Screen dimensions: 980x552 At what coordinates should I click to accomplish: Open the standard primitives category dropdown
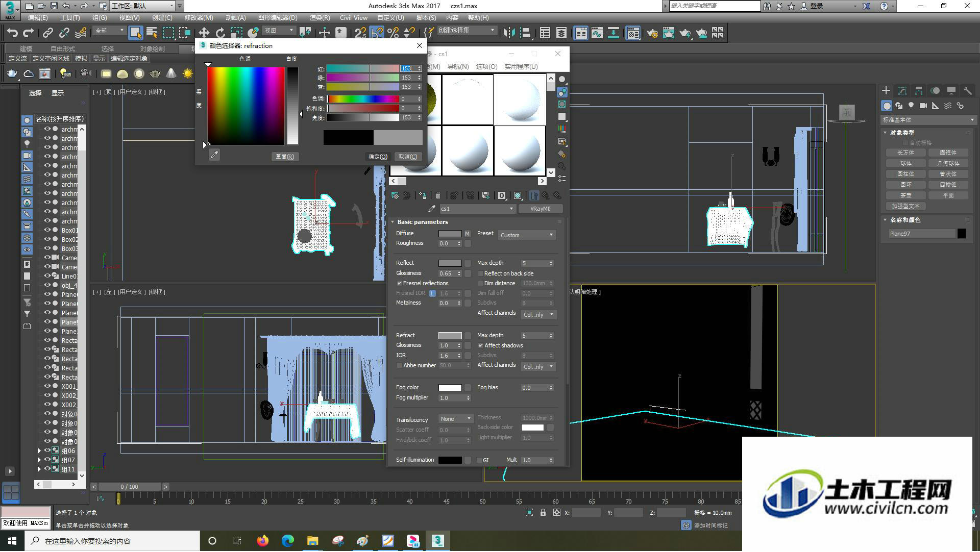(928, 120)
